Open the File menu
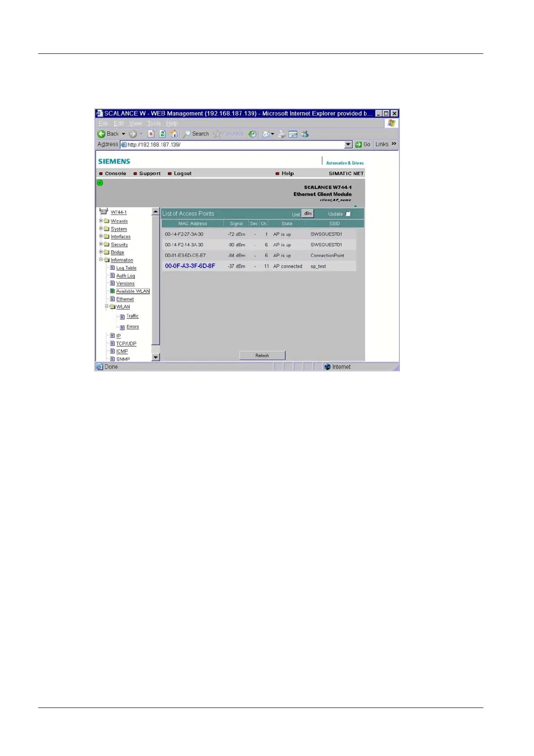This screenshot has height=756, width=534. click(103, 123)
